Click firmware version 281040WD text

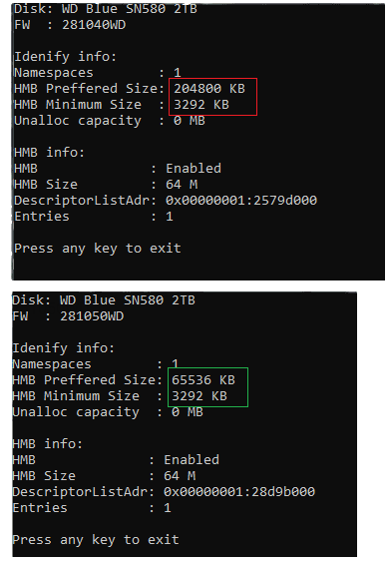(94, 25)
